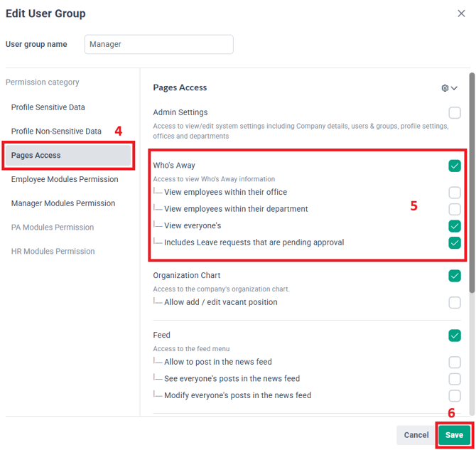Click the User group name input field
Screen dimensions: 476x450
coord(158,44)
